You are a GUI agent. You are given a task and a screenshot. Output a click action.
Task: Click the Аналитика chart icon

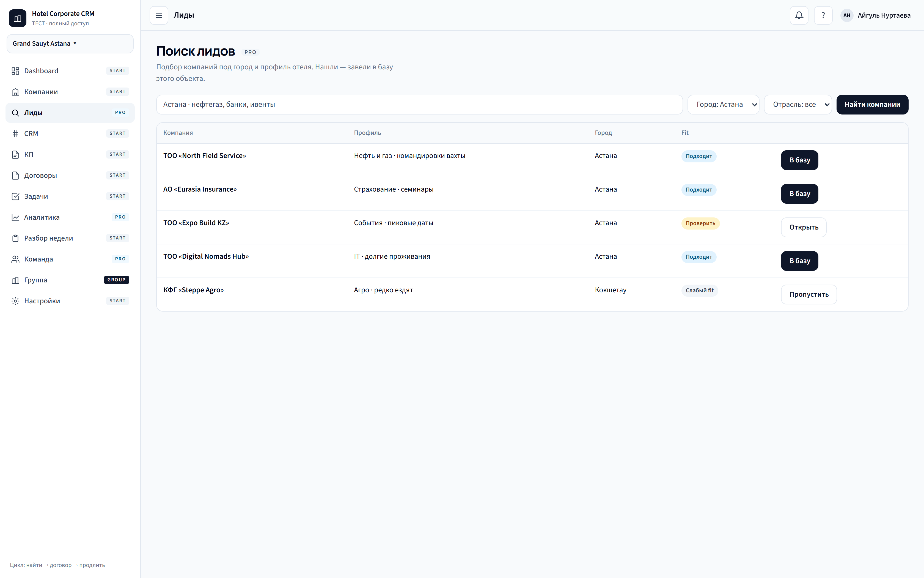point(15,217)
